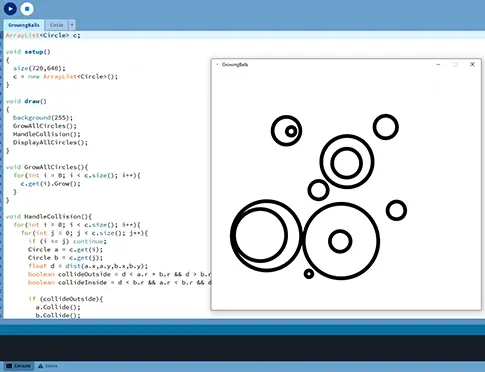Click the 'DisplayAllCircles();' line

coord(50,143)
